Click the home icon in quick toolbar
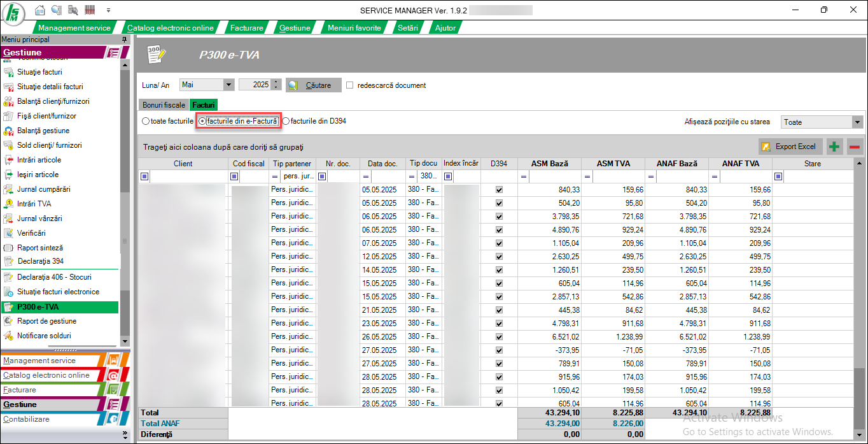868x444 pixels. (x=40, y=10)
